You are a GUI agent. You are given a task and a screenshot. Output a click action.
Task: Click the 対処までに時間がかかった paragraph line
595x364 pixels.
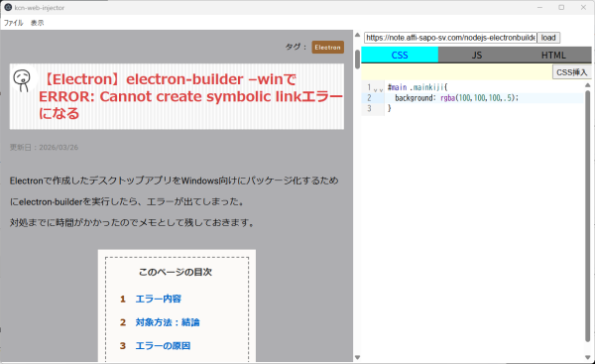(132, 222)
